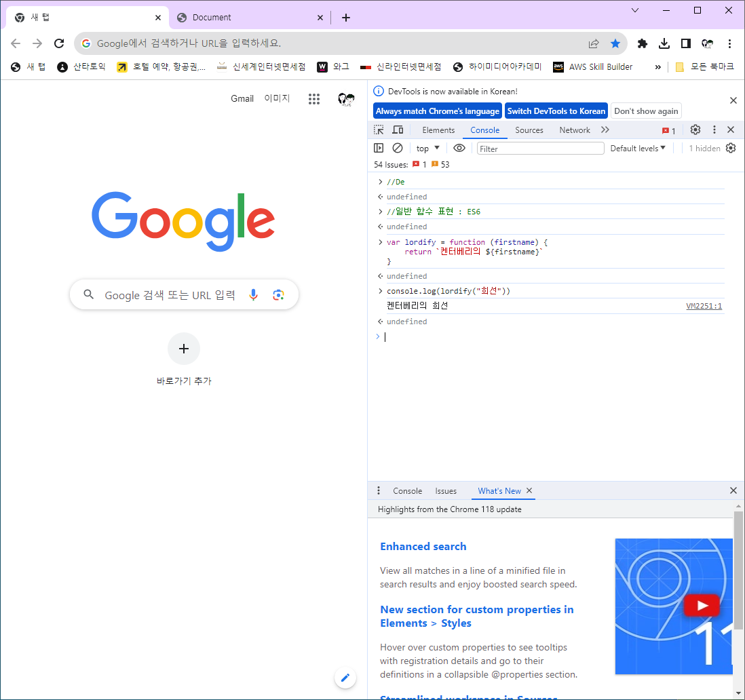Viewport: 745px width, 700px height.
Task: Open DevTools settings gear in the main tab bar
Action: point(695,130)
